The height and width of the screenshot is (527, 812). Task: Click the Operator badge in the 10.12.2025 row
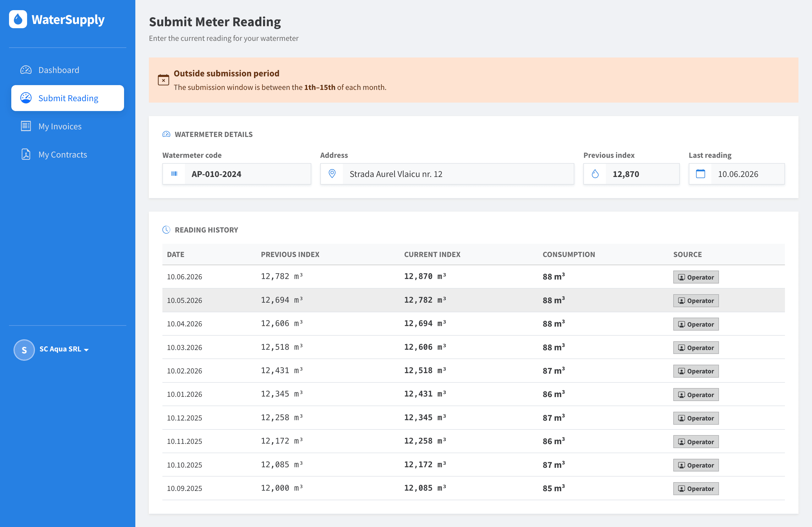696,418
